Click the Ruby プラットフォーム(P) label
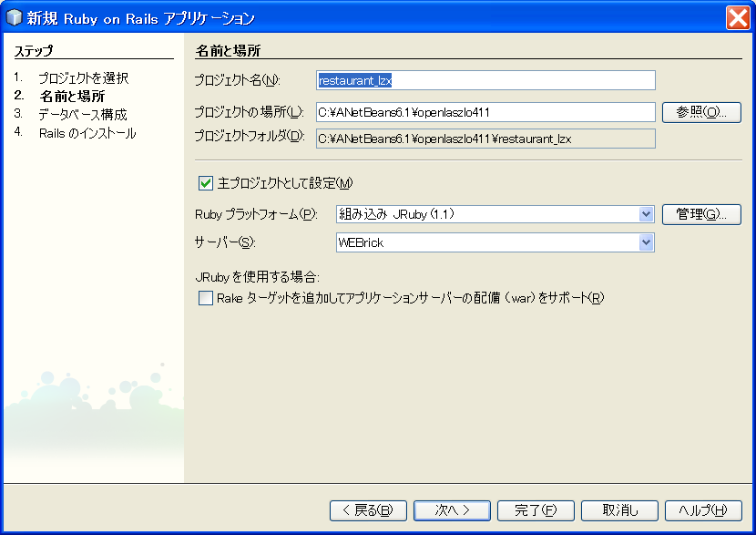 [256, 214]
